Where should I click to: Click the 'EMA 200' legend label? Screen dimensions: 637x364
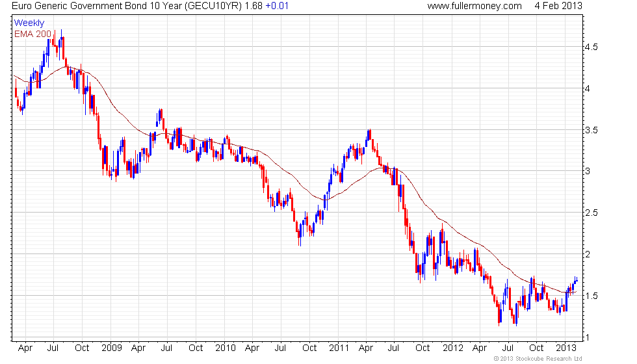[32, 34]
